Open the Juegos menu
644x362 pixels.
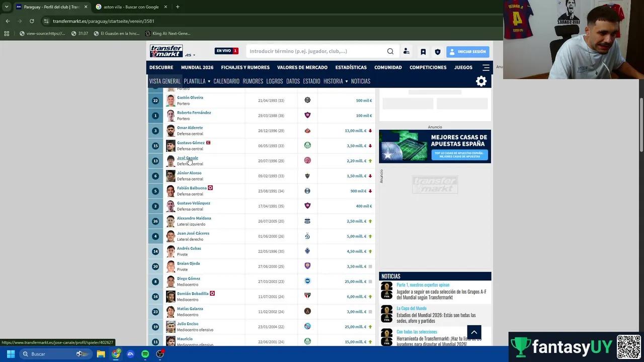(463, 67)
